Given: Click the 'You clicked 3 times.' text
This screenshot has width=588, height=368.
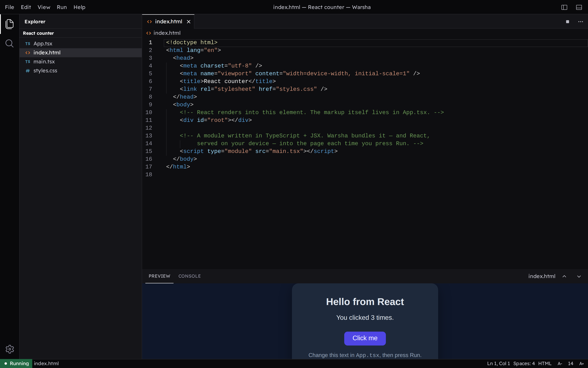Looking at the screenshot, I should [365, 318].
